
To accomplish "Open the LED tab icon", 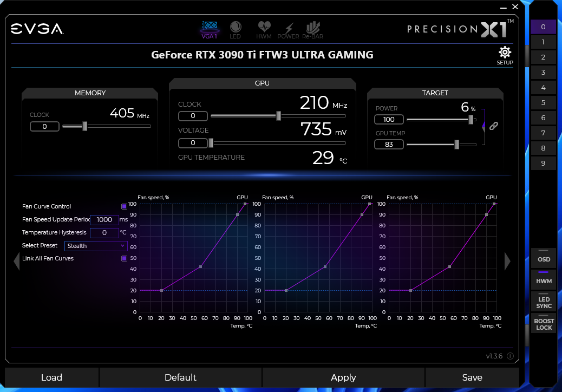I will pos(236,30).
